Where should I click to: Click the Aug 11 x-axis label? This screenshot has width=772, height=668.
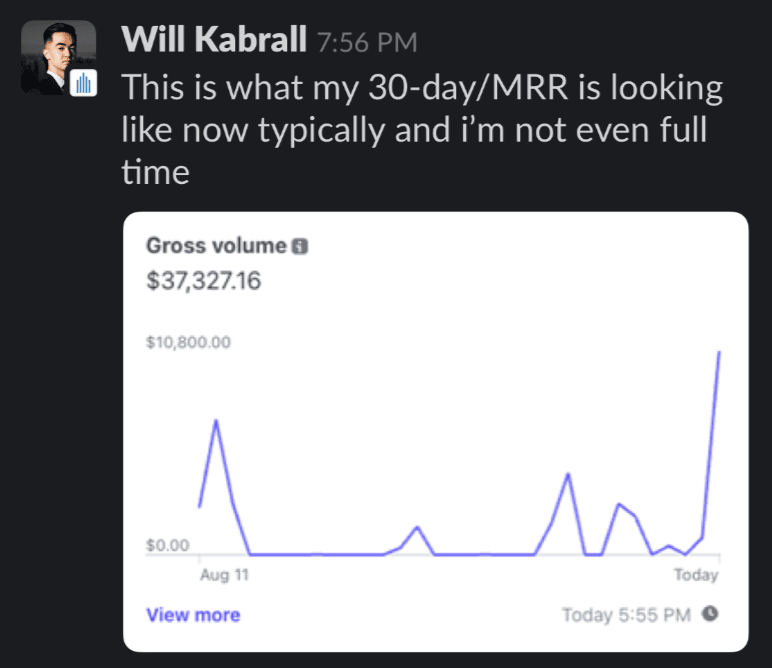(224, 575)
